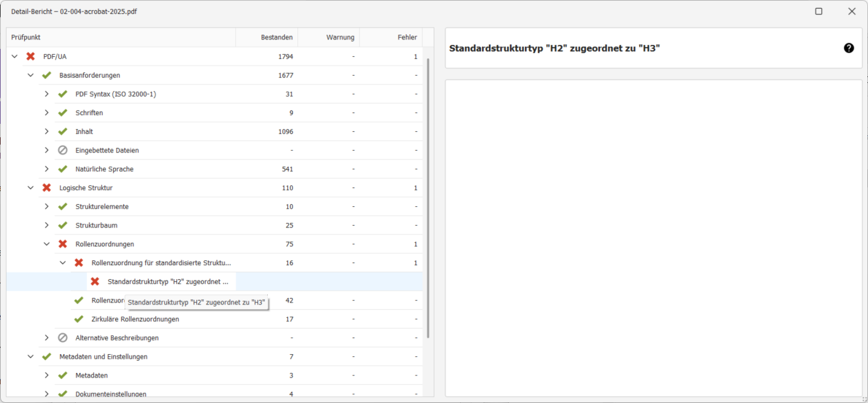
Task: Click the green checkmark next to Basisanforderungen
Action: pos(46,76)
